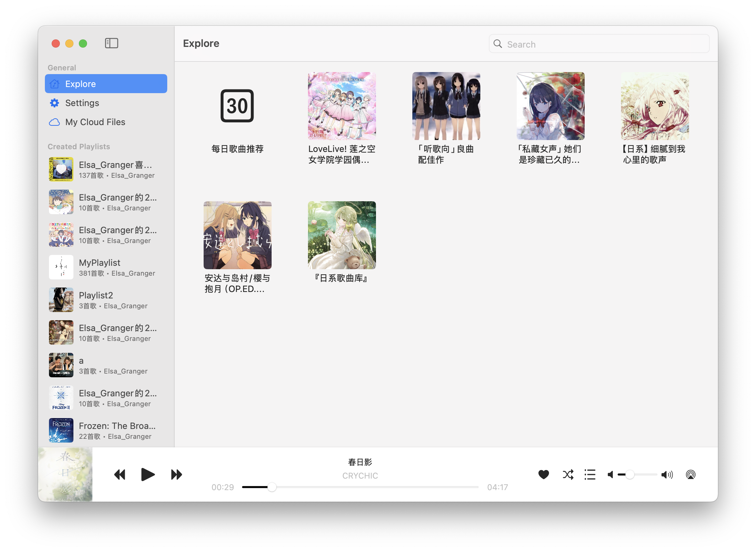This screenshot has height=552, width=756.
Task: Click the now playing 春日影 album art
Action: (x=65, y=475)
